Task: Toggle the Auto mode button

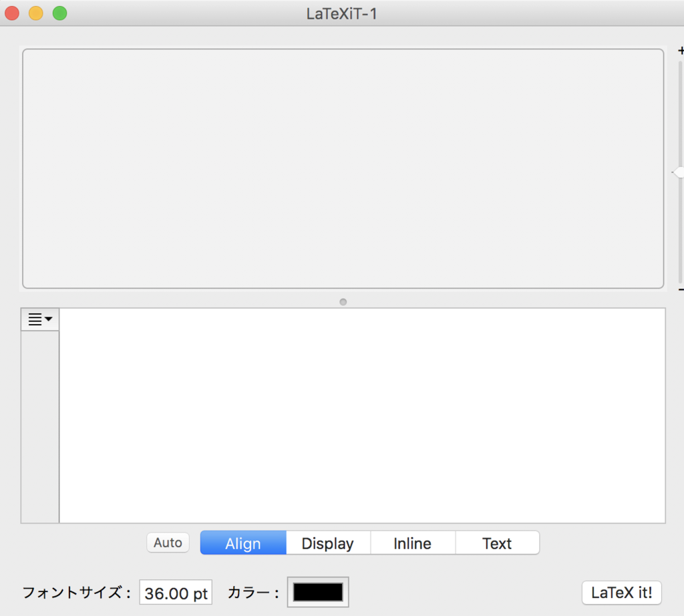Action: click(168, 543)
